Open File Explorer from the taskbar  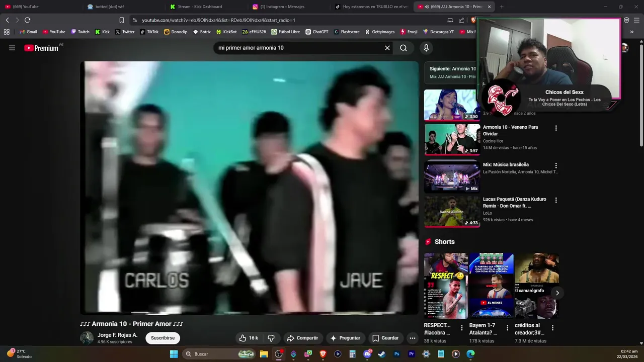264,354
